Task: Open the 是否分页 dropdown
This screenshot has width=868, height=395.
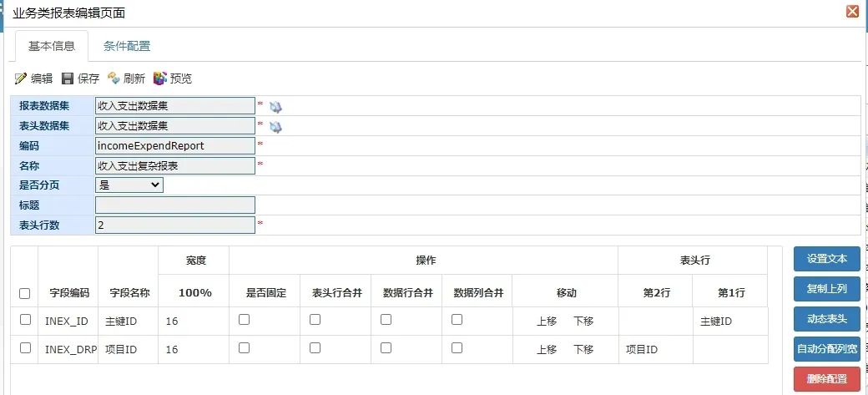Action: [x=129, y=185]
